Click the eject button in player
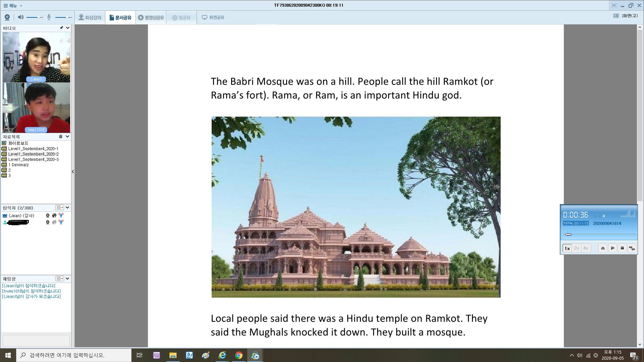This screenshot has height=362, width=644. point(603,248)
